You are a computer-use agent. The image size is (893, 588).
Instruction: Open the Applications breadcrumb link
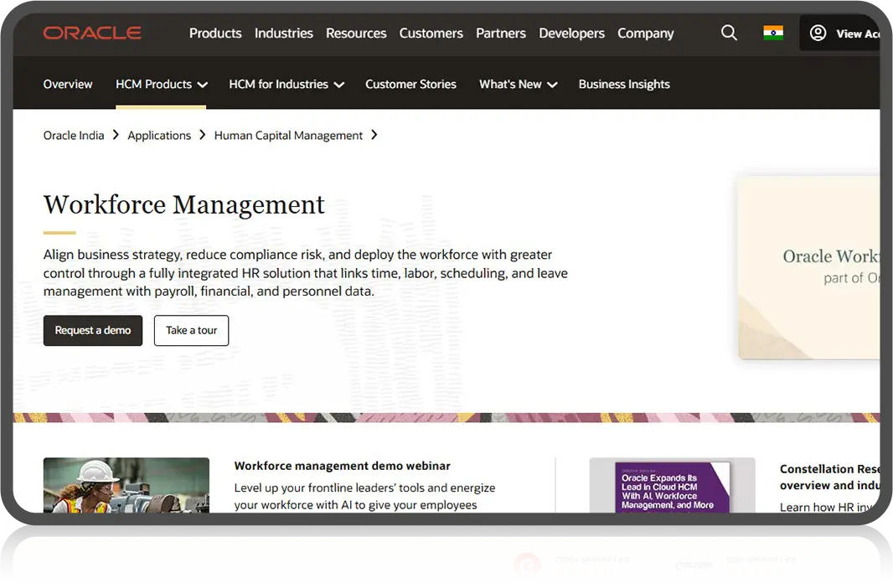159,135
